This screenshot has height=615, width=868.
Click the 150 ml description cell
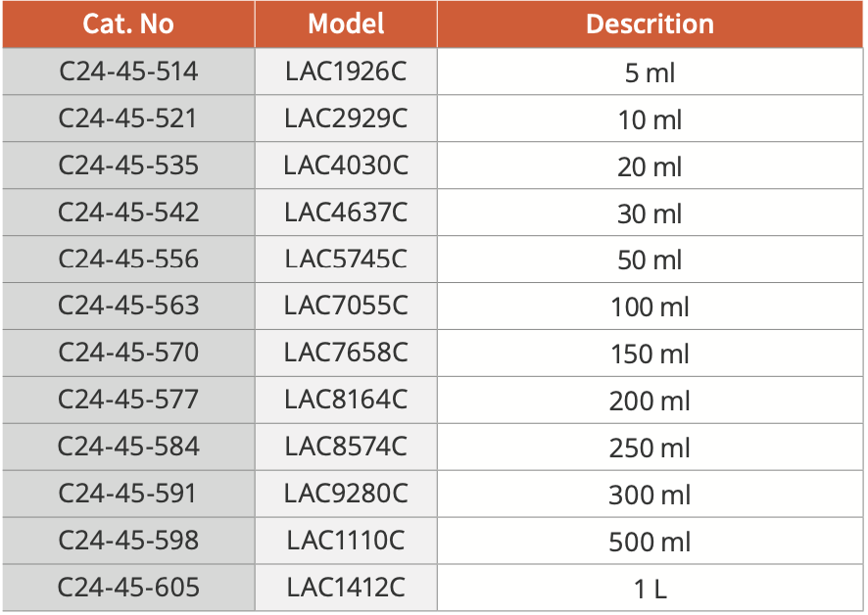[x=650, y=355]
